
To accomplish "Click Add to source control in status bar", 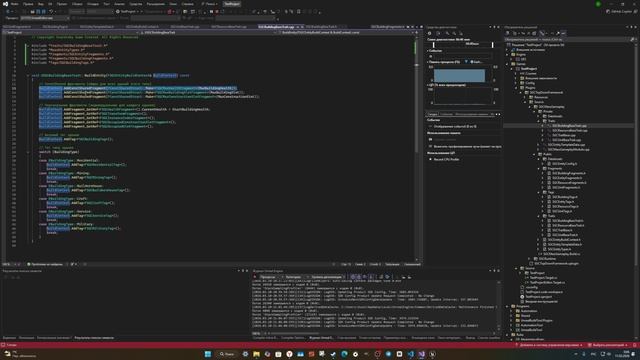I will 549,345.
